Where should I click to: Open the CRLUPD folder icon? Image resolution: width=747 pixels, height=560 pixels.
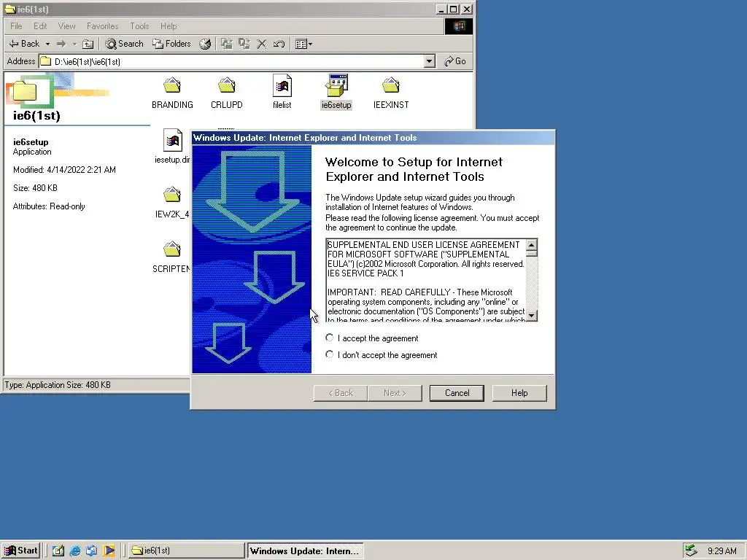227,86
